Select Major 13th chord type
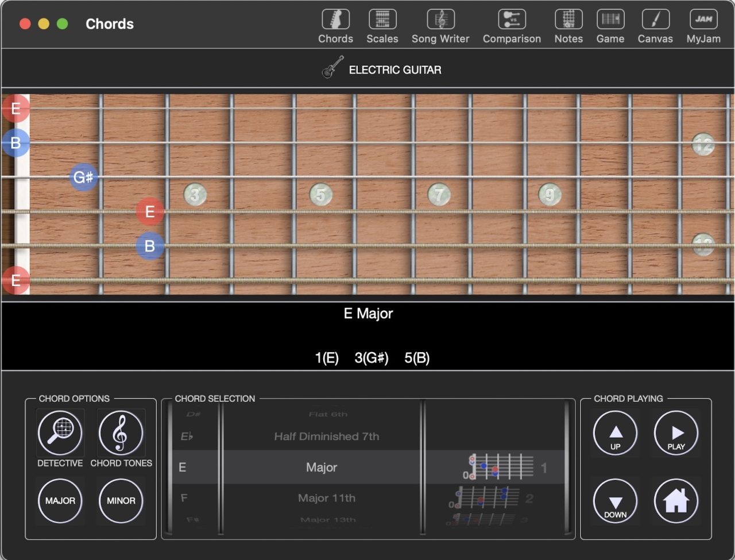Screen dimensions: 735x560 coord(328,520)
